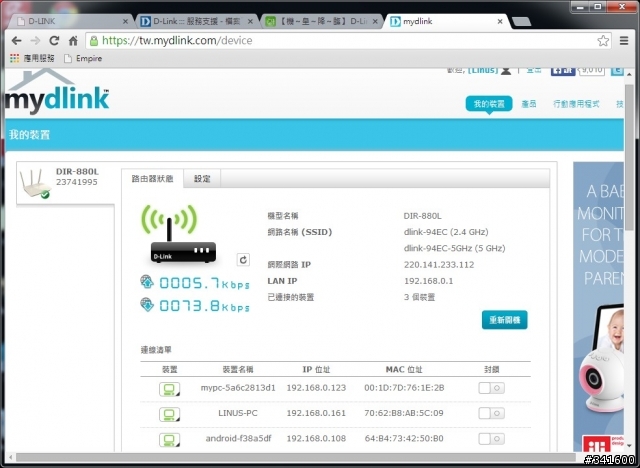Open the Chrome hamburger menu
This screenshot has width=640, height=468.
624,40
